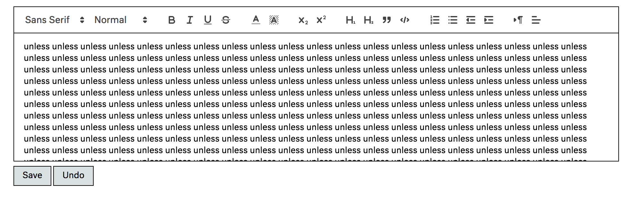Viewport: 644px width, 198px height.
Task: Open the background highlight color picker
Action: coord(274,20)
